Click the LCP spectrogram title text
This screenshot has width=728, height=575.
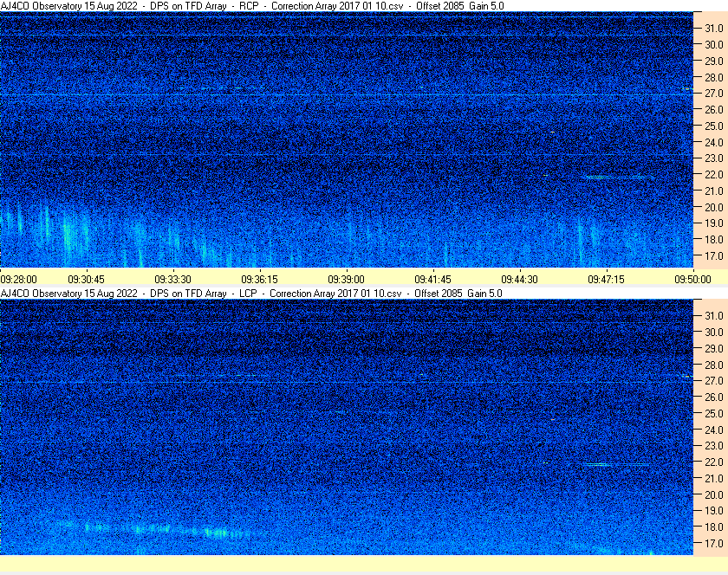click(251, 294)
